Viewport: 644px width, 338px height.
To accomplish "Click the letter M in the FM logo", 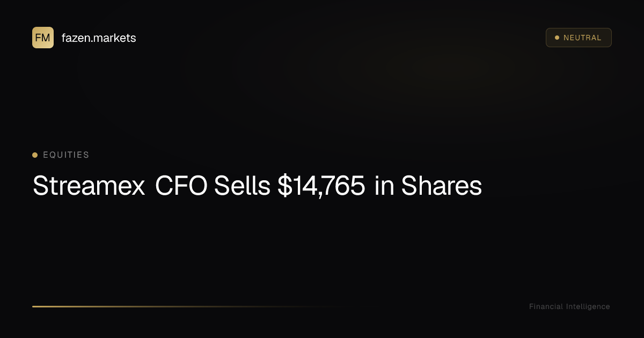I will (x=46, y=38).
